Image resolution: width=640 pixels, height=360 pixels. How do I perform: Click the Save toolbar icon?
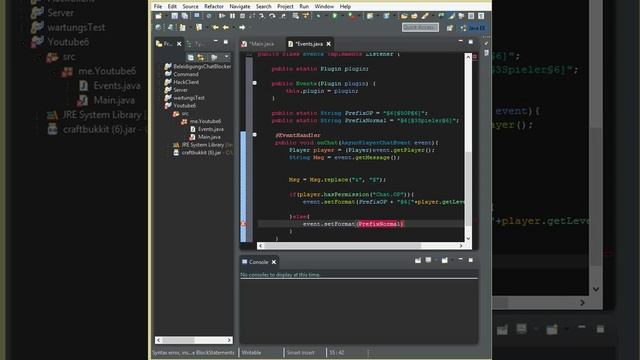[x=175, y=16]
